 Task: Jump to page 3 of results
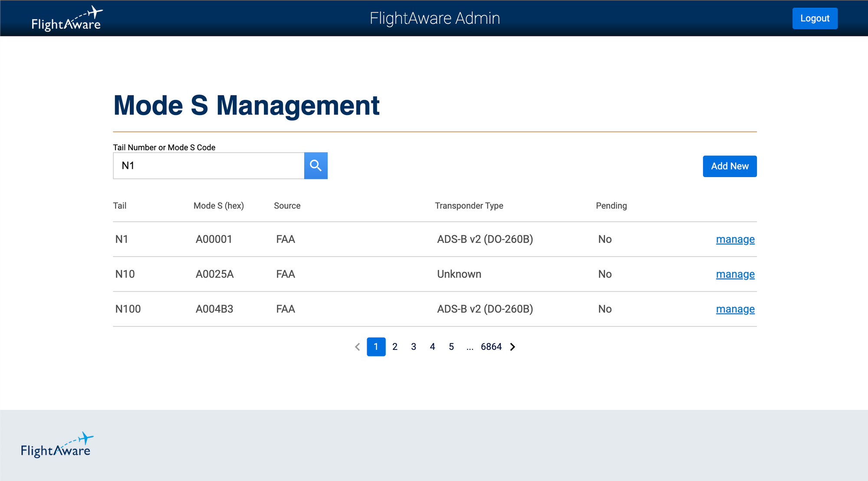[x=413, y=347]
